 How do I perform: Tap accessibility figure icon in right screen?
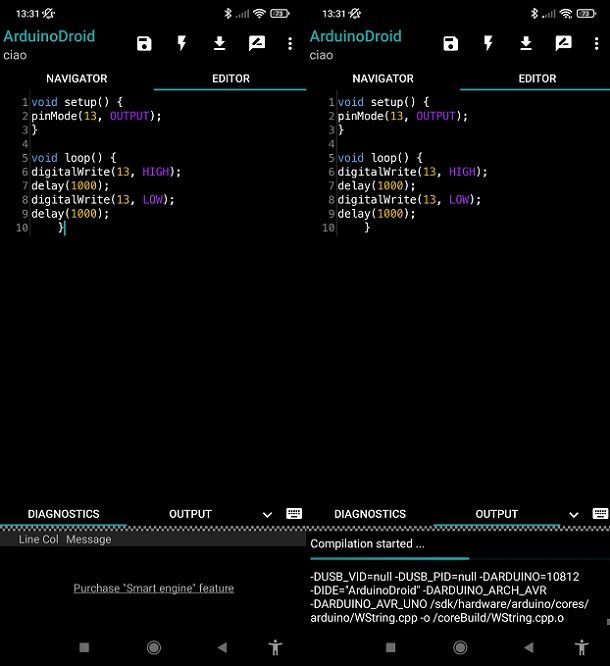[582, 647]
